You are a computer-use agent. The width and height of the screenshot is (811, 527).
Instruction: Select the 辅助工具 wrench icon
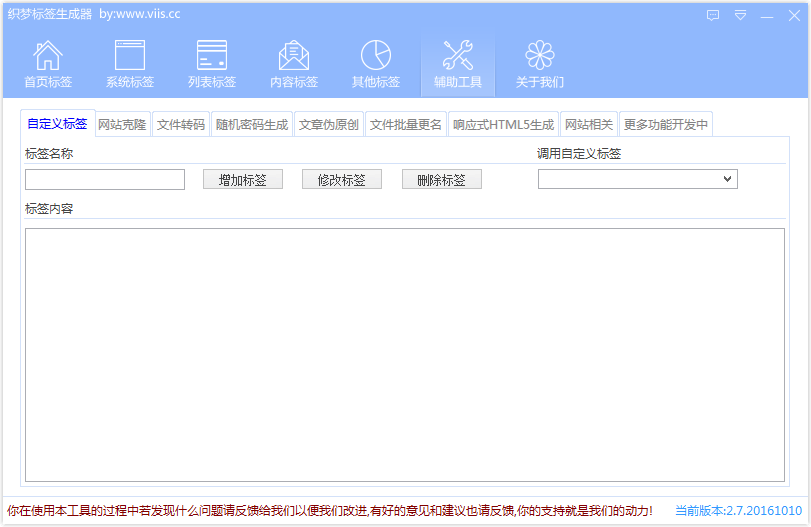458,56
